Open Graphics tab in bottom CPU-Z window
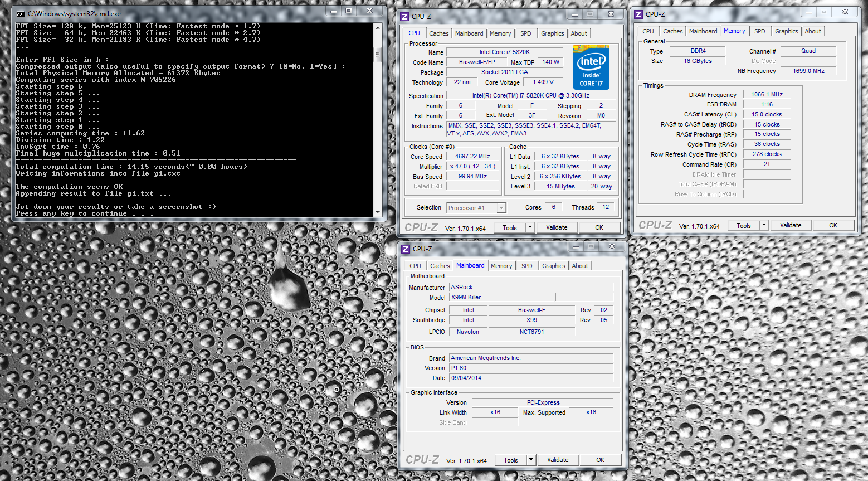Screen dimensions: 868x481 554,266
